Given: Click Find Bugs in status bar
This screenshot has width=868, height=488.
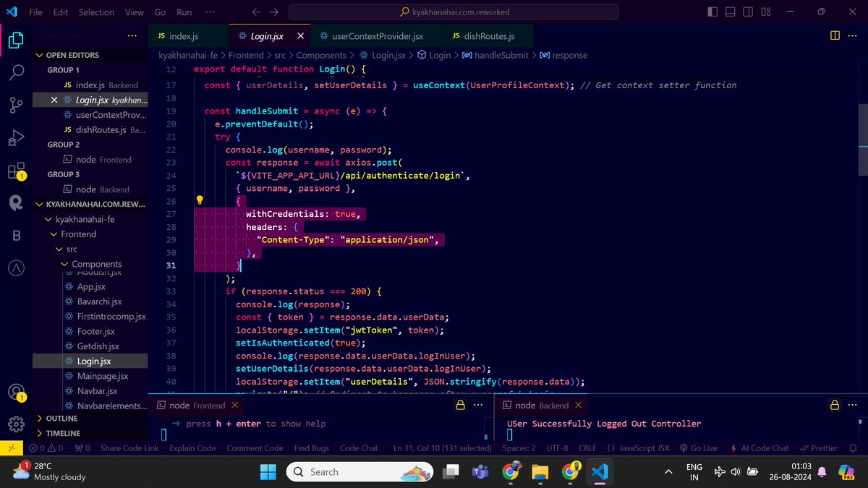Looking at the screenshot, I should point(312,448).
